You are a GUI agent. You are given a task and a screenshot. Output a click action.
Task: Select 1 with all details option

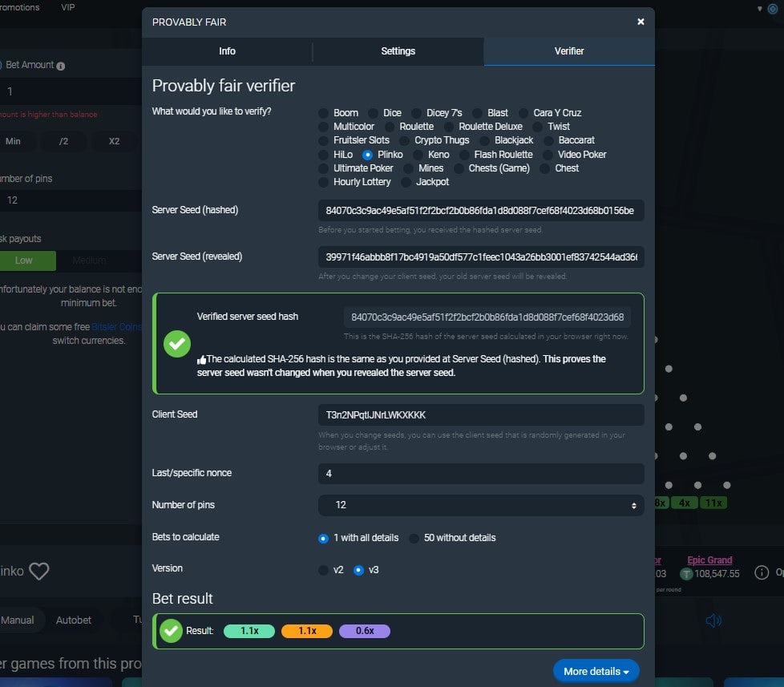tap(324, 538)
